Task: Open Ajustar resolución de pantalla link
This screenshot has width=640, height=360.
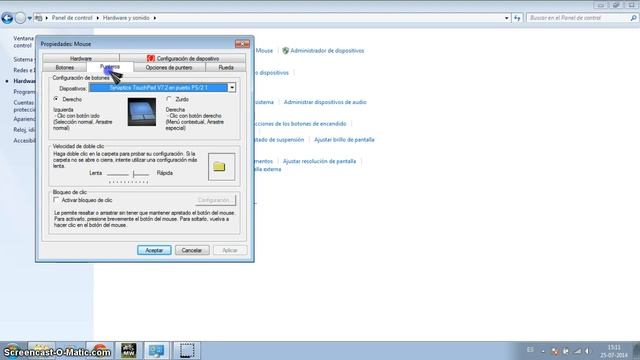Action: (319, 161)
